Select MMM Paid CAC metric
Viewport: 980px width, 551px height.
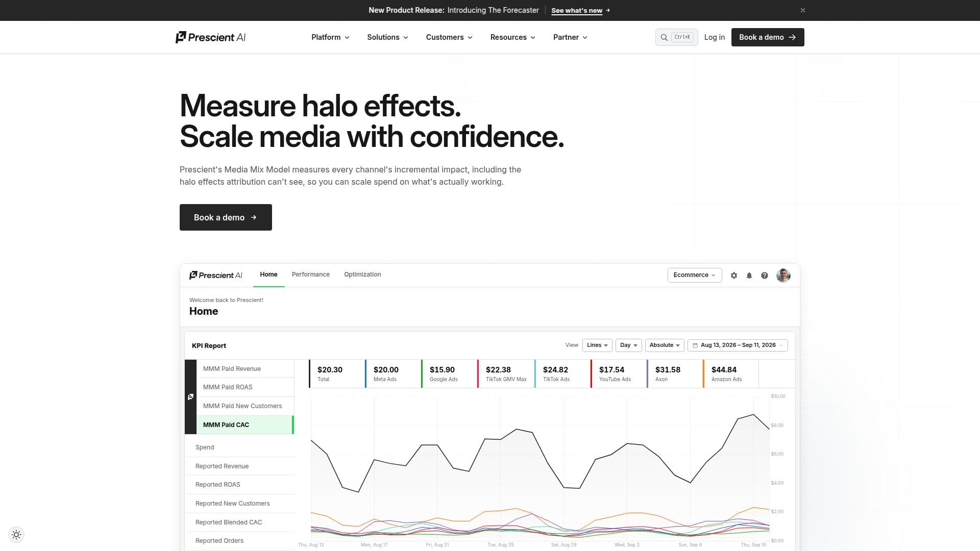pos(245,425)
